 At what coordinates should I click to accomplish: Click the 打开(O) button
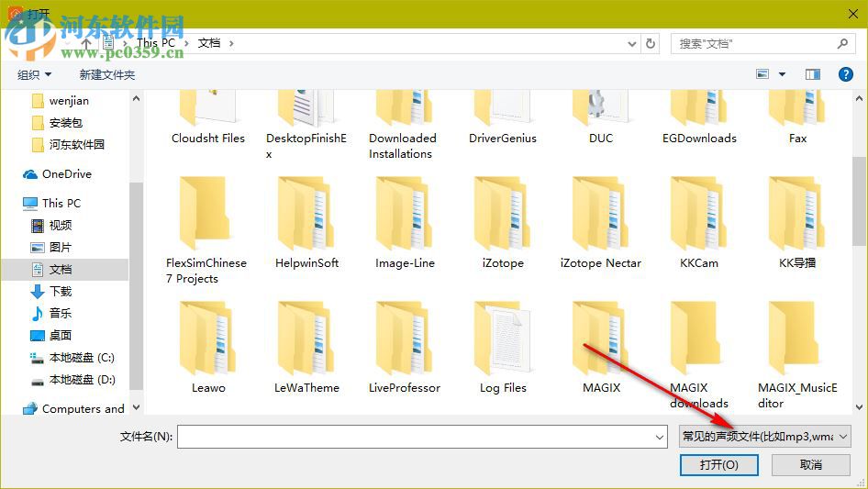point(719,464)
